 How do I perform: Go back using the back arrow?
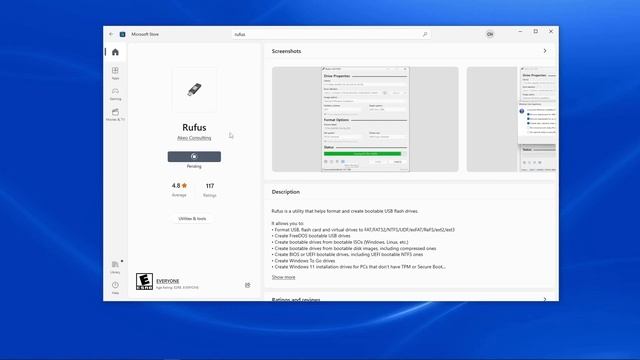tap(111, 34)
